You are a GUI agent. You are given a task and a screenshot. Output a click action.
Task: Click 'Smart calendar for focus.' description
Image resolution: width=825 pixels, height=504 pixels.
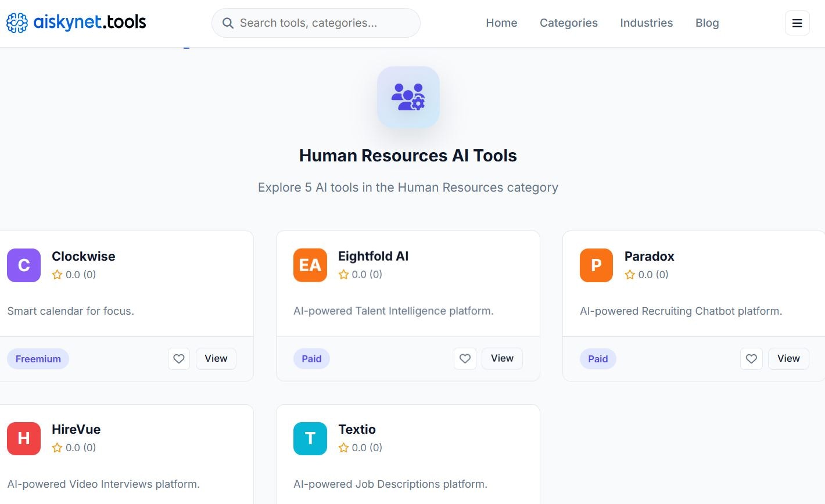point(71,311)
